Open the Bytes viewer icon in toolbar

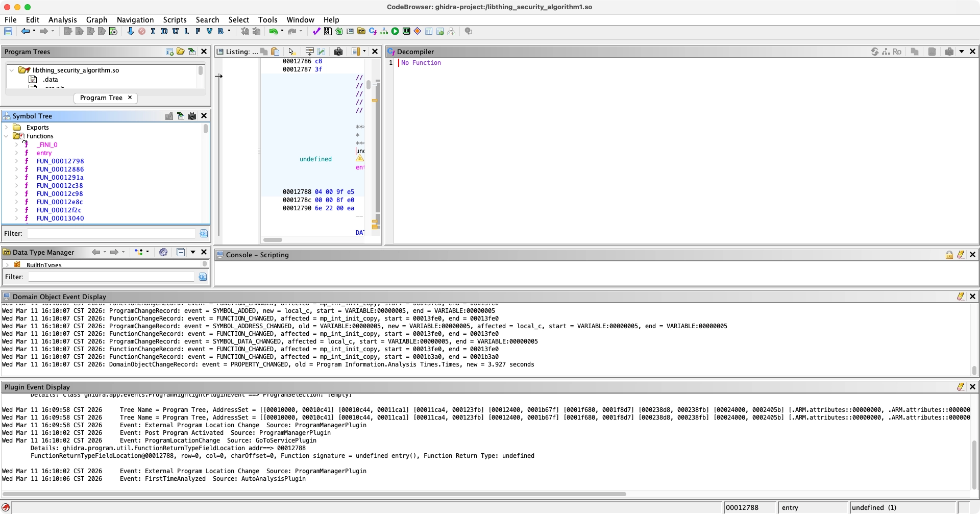click(x=328, y=31)
